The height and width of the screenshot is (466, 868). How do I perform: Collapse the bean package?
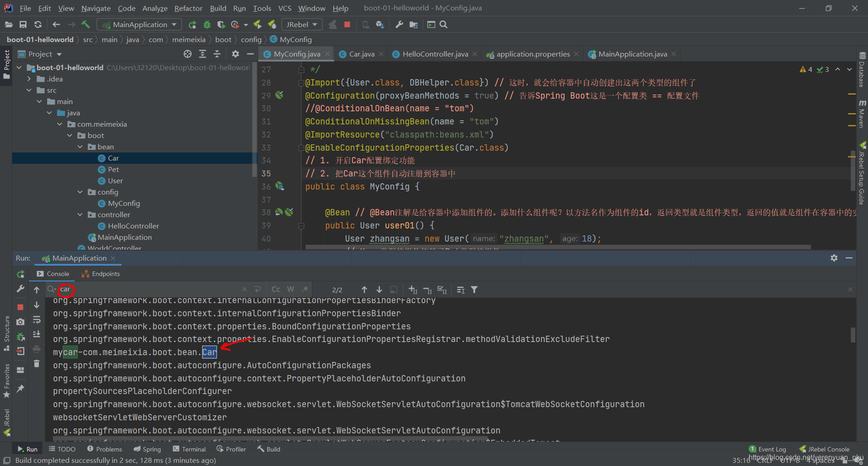[80, 147]
